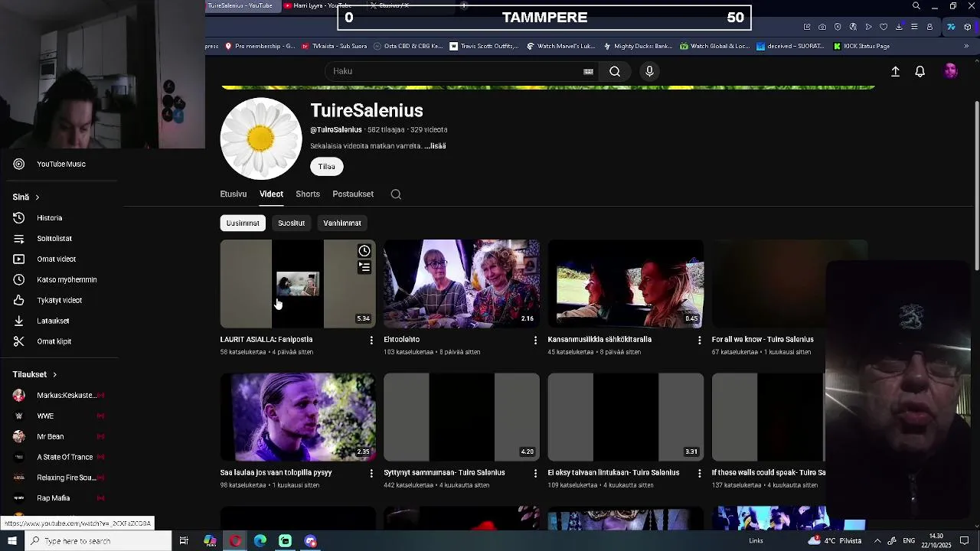This screenshot has width=980, height=551.
Task: Open Microsoft Edge from taskbar
Action: click(260, 541)
